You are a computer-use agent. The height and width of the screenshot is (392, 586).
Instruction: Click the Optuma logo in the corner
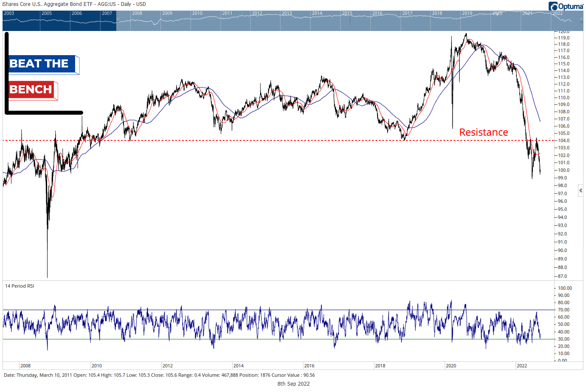pyautogui.click(x=566, y=6)
